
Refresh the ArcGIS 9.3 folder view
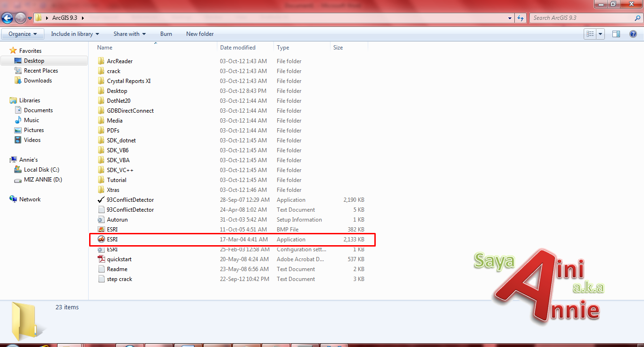(520, 18)
